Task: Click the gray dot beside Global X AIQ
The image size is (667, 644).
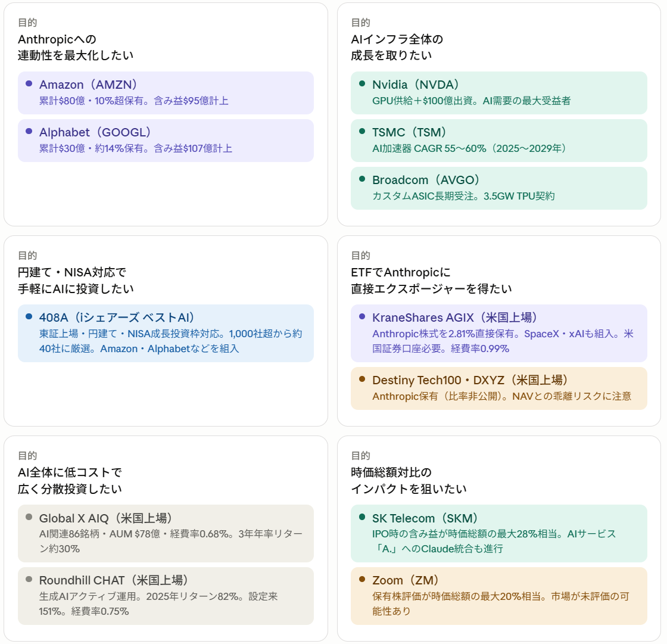Action: (x=29, y=517)
